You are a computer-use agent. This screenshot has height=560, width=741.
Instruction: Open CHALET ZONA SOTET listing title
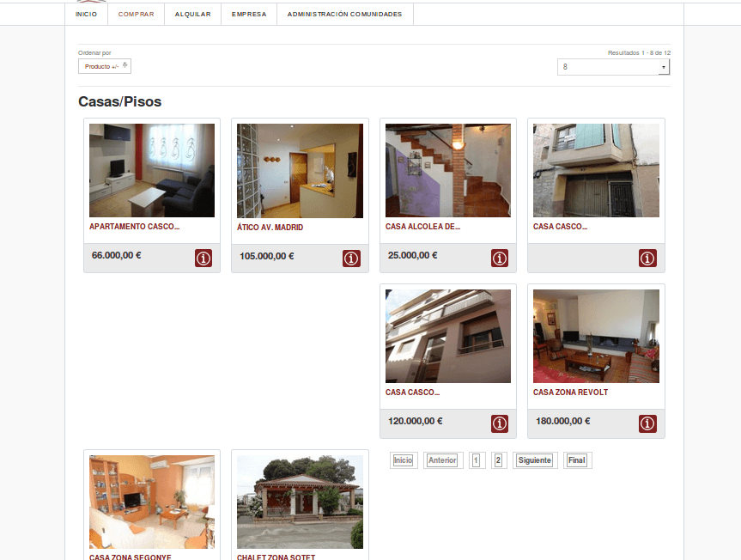[276, 557]
